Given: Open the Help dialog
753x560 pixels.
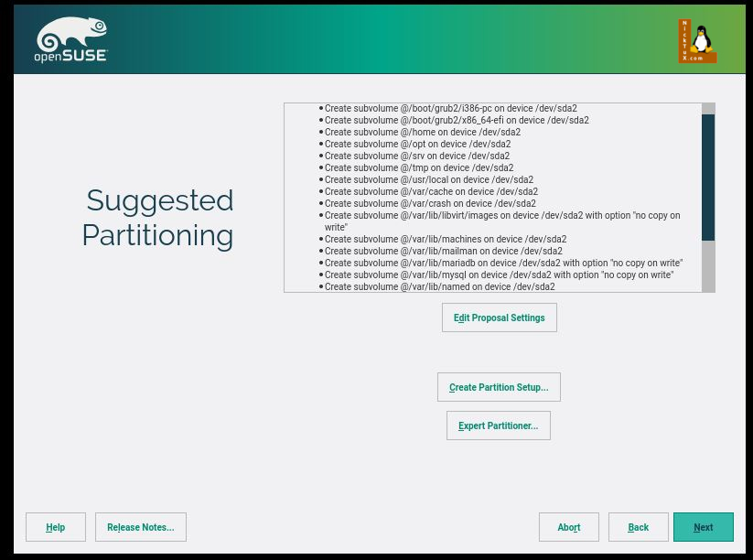Looking at the screenshot, I should (x=56, y=527).
